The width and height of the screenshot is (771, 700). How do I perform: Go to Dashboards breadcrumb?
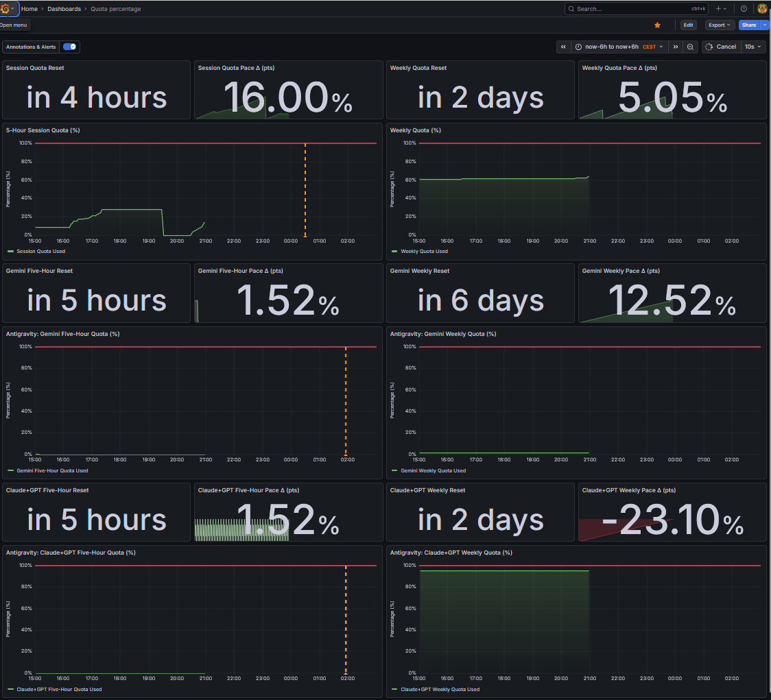tap(64, 9)
